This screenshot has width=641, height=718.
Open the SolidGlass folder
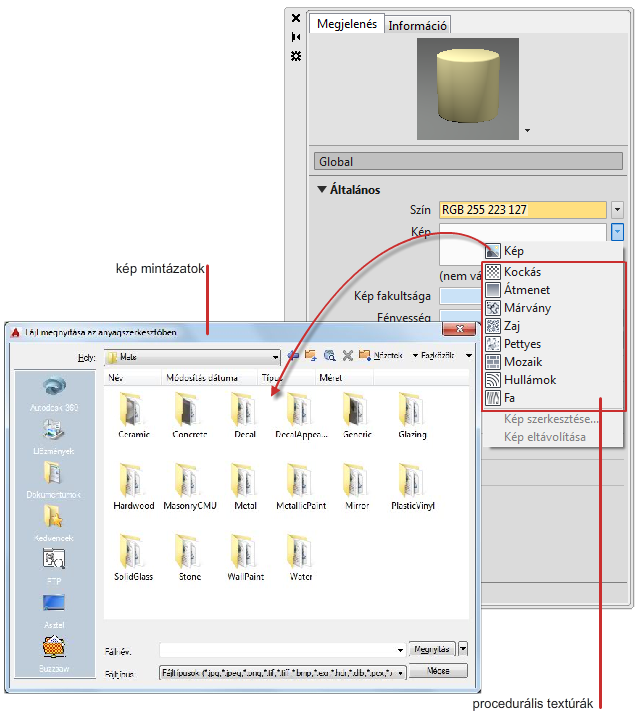[x=133, y=558]
